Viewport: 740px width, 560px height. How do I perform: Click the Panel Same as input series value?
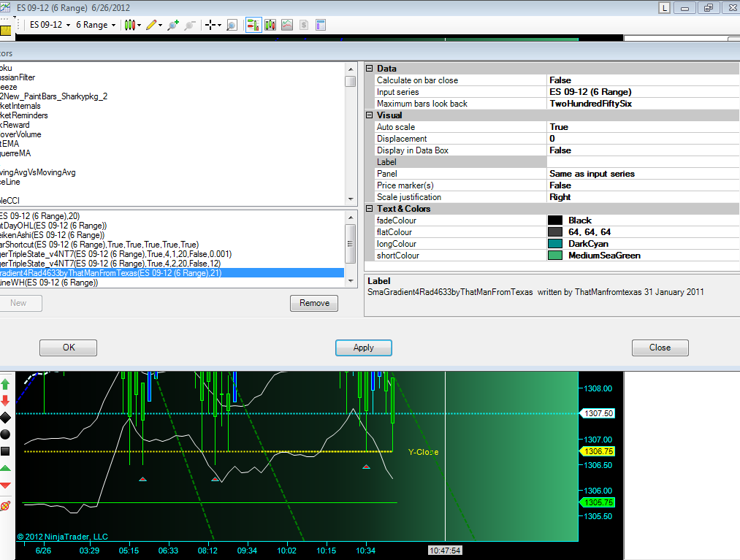click(643, 174)
